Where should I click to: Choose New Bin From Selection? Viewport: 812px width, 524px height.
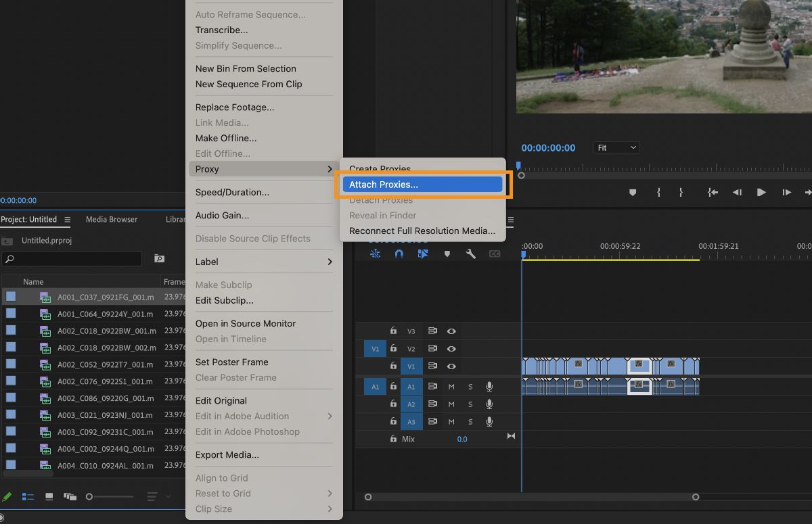point(246,68)
